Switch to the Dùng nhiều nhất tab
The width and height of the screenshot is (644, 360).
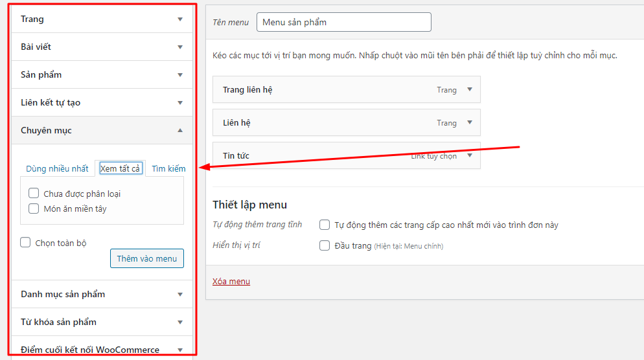[x=57, y=169]
